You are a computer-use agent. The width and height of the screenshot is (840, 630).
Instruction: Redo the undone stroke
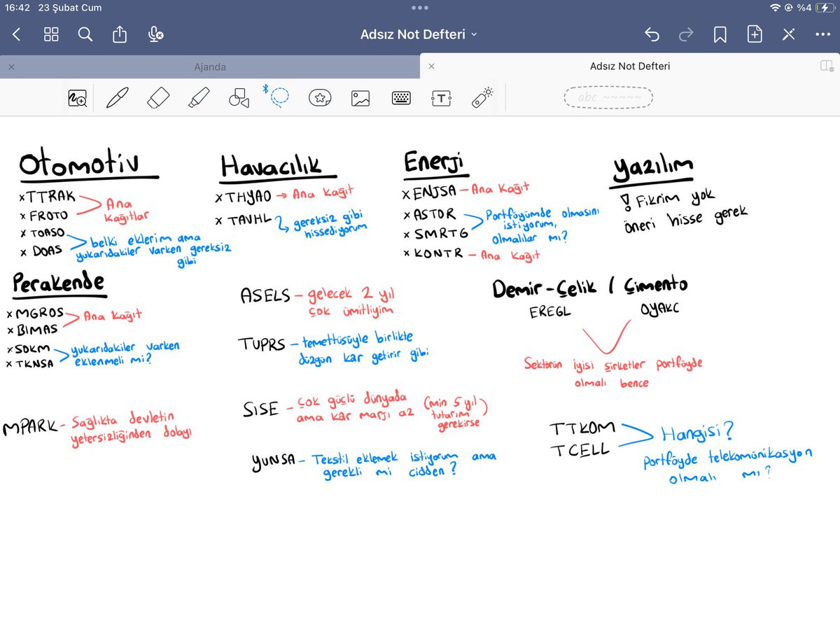686,34
